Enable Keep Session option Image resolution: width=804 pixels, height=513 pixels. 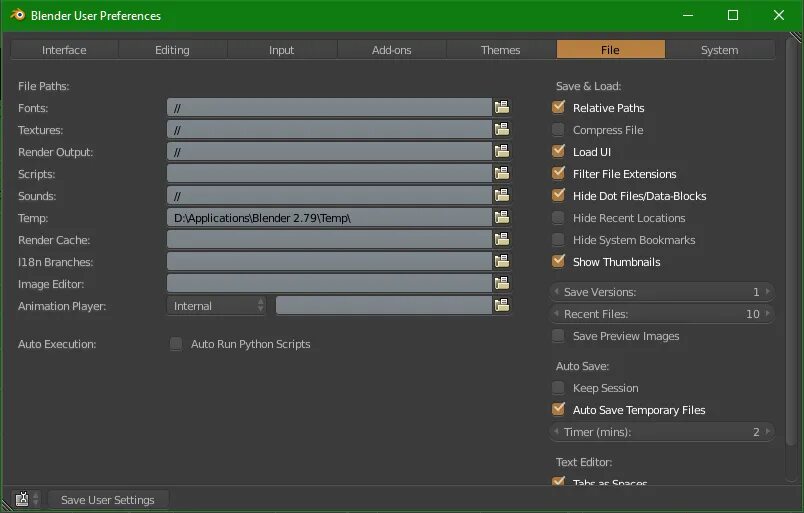(x=558, y=388)
